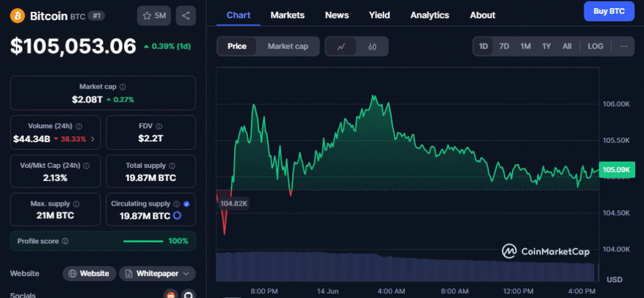
Task: Click the $44.34B volume value
Action: 31,139
